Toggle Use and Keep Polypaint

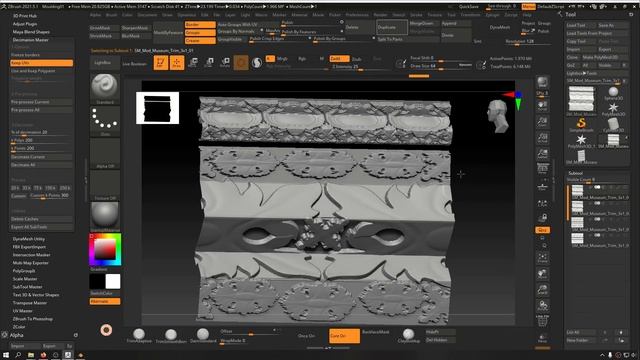(x=41, y=71)
